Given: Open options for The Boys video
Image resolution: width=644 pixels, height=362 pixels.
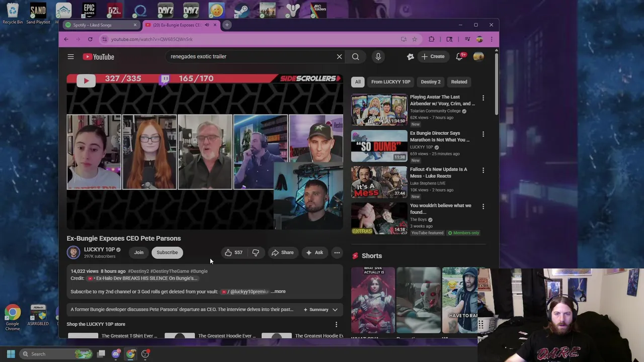Looking at the screenshot, I should coord(483,207).
